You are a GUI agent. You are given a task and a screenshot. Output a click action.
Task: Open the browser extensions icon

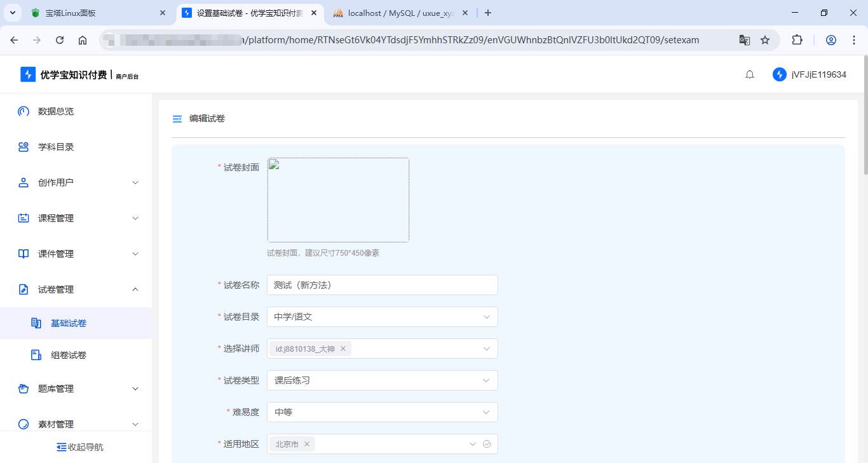pyautogui.click(x=797, y=40)
